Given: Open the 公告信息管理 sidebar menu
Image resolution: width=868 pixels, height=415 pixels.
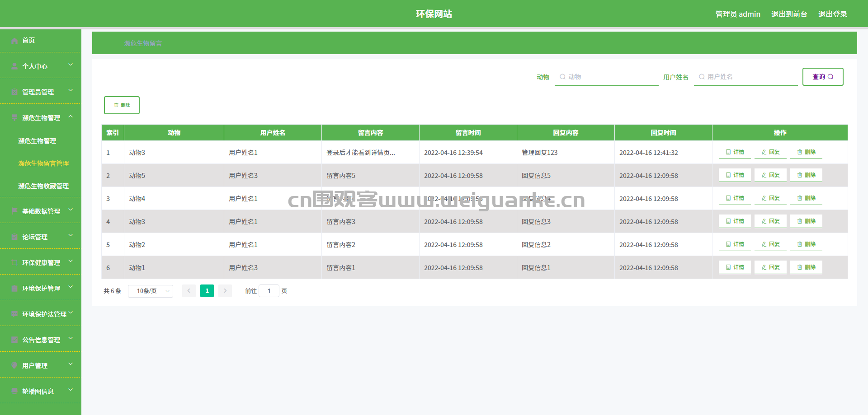Looking at the screenshot, I should point(41,340).
